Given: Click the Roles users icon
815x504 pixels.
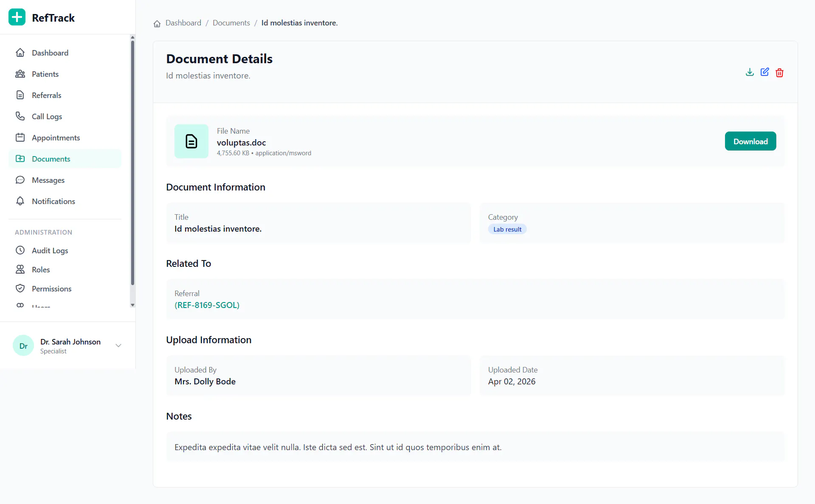Looking at the screenshot, I should click(x=20, y=269).
